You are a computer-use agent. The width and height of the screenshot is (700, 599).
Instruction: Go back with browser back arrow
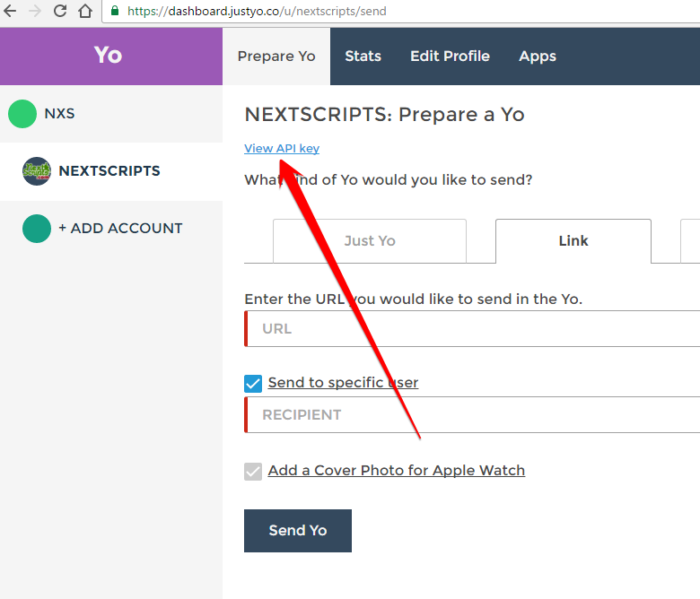coord(9,11)
